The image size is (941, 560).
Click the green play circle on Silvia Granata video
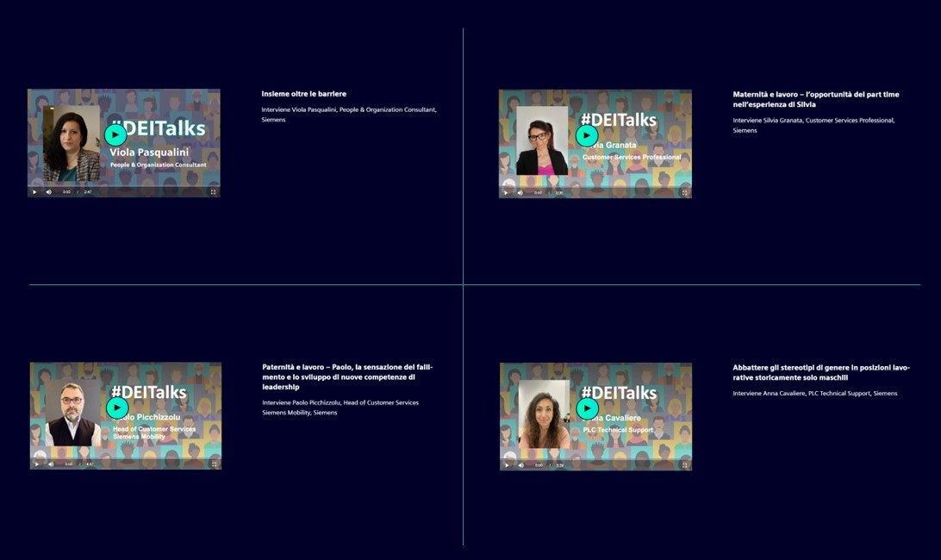coord(587,135)
